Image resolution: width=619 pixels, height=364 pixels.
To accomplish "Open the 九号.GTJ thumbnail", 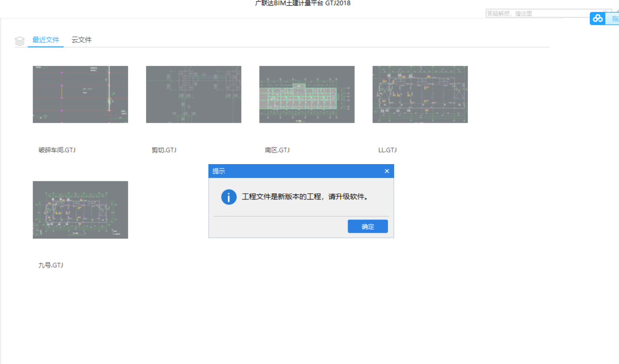I will click(80, 210).
